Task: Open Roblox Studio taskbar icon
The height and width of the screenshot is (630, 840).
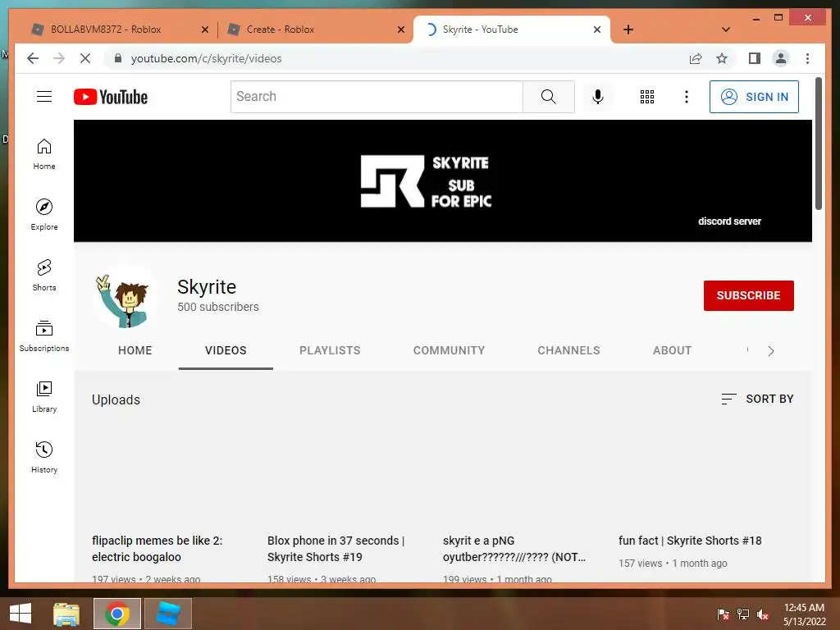Action: tap(167, 614)
